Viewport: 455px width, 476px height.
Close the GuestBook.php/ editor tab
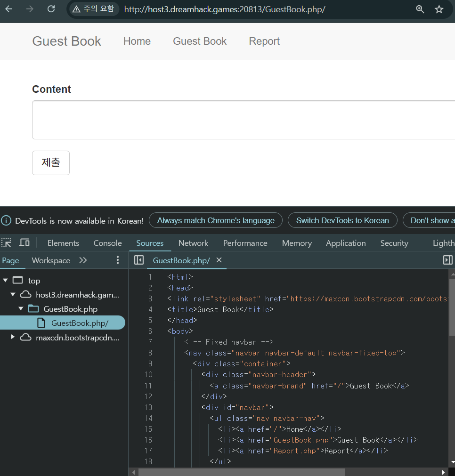(219, 260)
